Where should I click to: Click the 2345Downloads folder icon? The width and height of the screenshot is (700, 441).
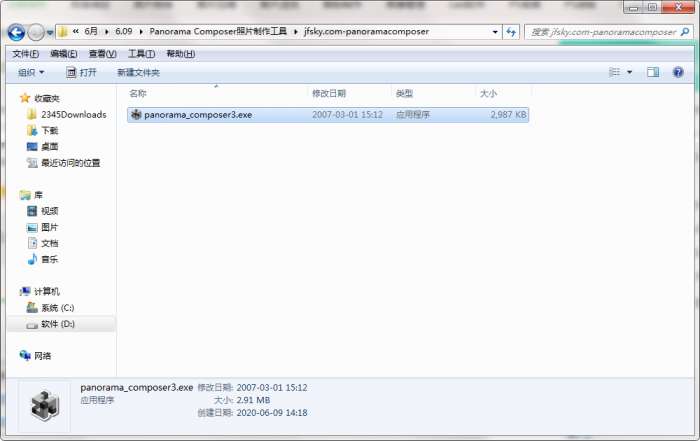point(32,115)
